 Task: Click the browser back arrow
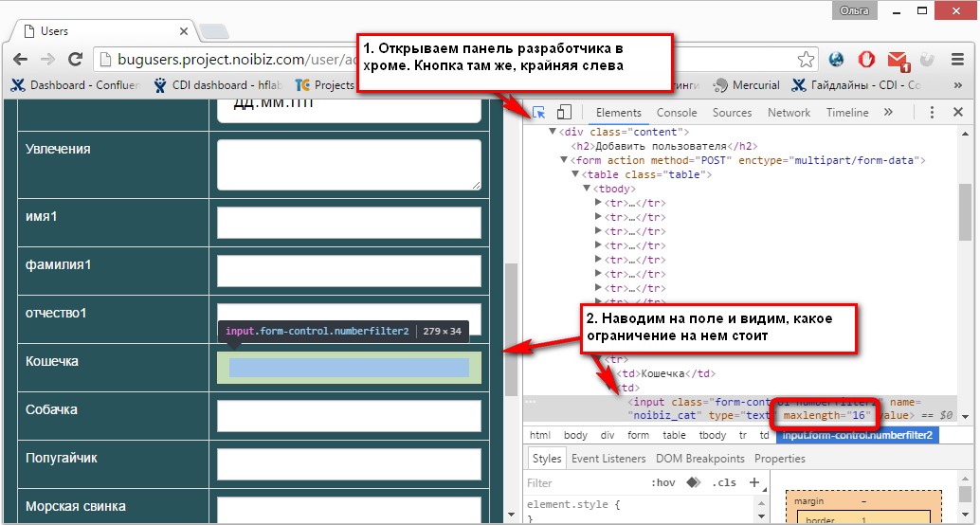[x=20, y=60]
